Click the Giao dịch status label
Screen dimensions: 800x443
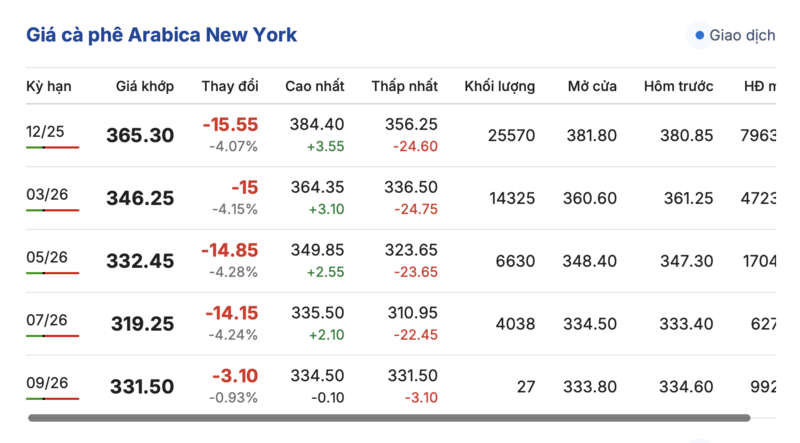tap(742, 36)
